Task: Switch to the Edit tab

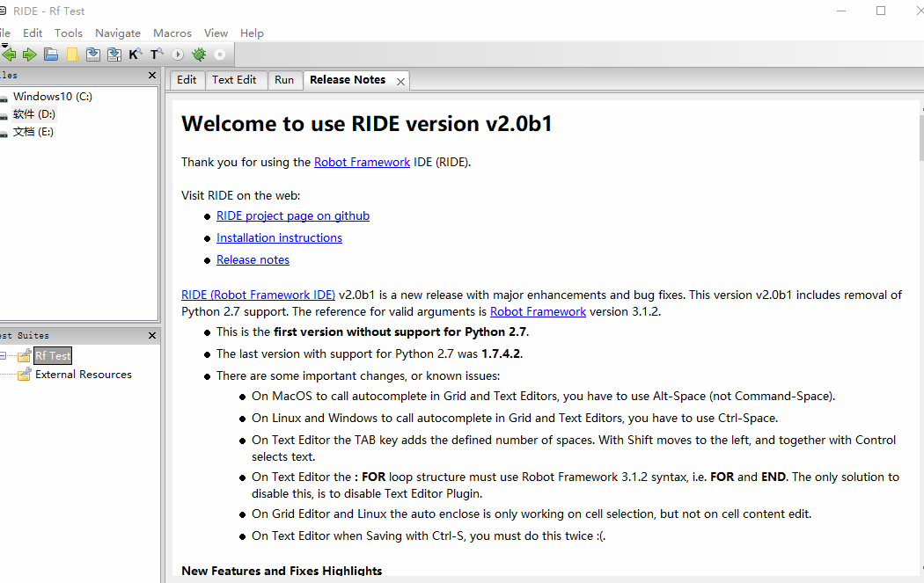Action: tap(187, 80)
